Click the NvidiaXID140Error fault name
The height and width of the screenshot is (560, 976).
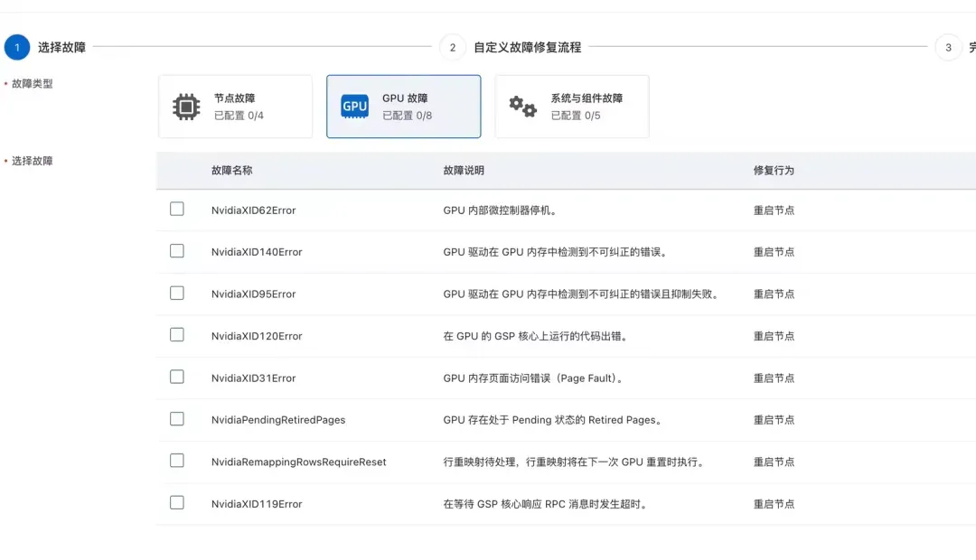click(257, 252)
